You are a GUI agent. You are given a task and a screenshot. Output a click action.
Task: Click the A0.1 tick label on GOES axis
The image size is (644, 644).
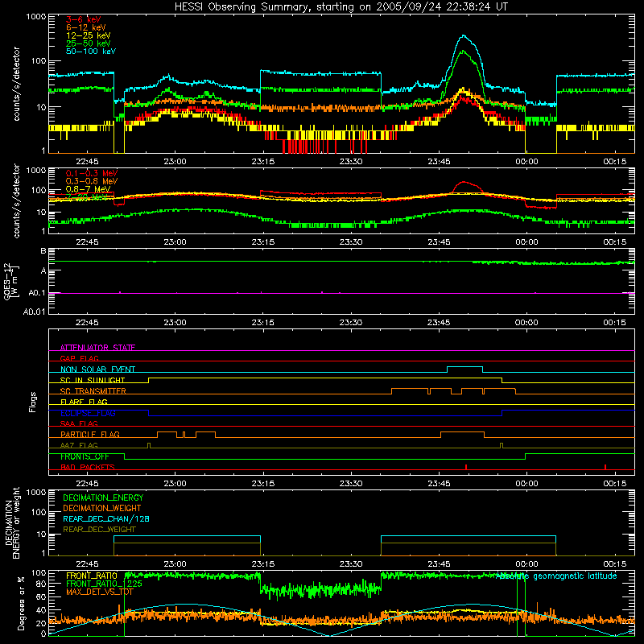(37, 293)
